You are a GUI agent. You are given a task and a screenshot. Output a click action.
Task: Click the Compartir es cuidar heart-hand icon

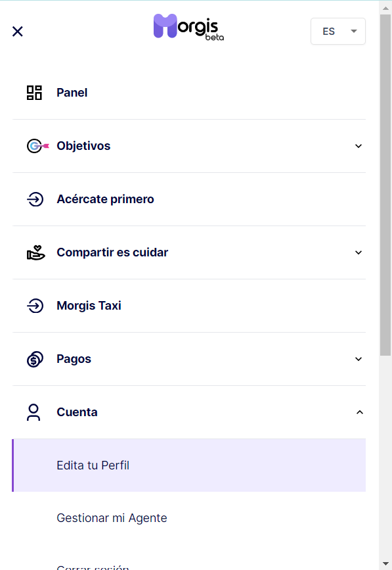36,252
